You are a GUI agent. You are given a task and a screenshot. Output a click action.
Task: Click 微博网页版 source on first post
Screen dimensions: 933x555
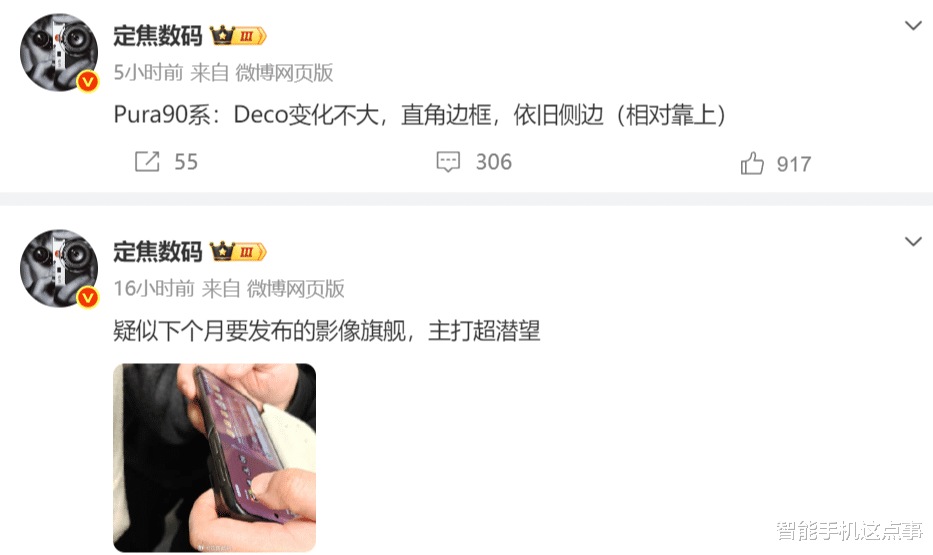[x=284, y=73]
